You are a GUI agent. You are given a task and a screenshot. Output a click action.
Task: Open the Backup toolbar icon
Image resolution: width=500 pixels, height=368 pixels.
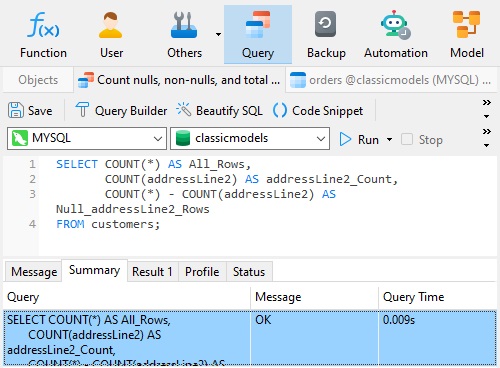tap(326, 34)
